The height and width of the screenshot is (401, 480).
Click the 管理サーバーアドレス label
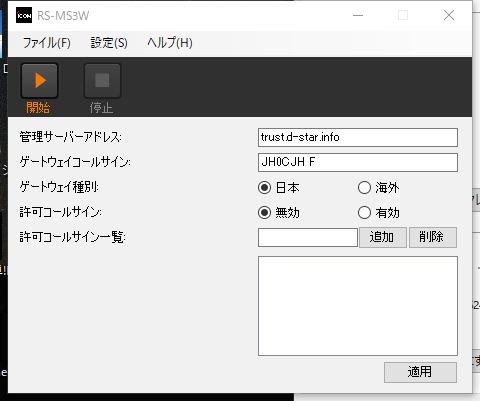tap(70, 137)
